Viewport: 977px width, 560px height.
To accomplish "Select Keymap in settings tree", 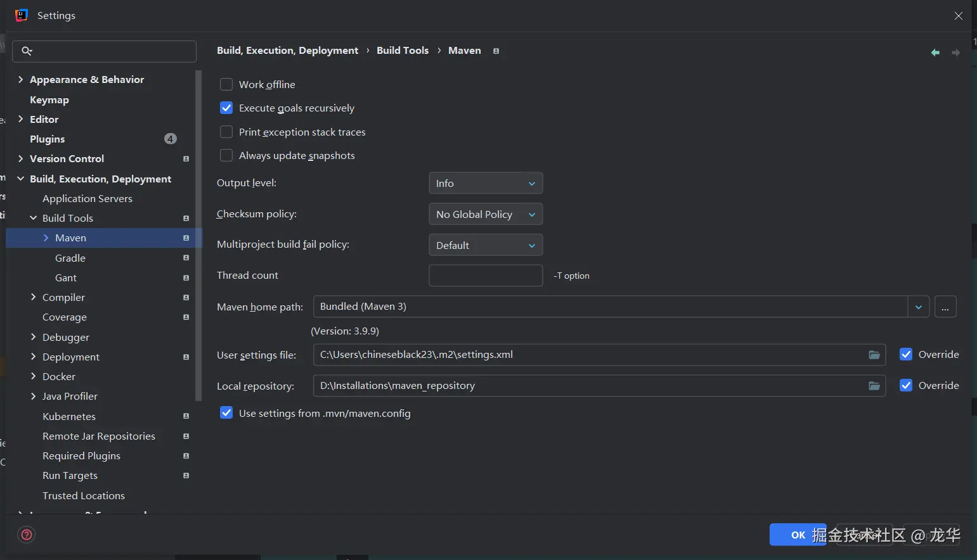I will tap(49, 100).
